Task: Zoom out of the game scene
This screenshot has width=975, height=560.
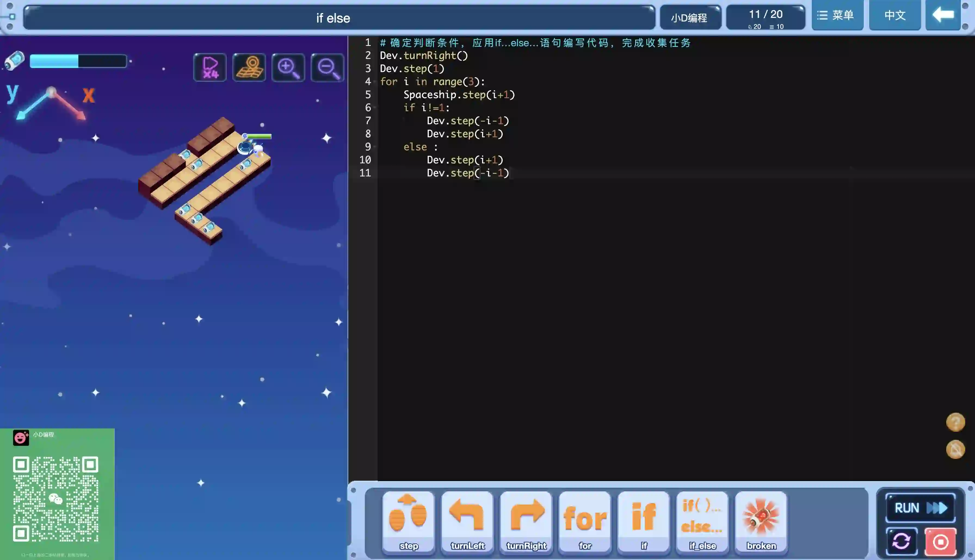Action: [328, 68]
